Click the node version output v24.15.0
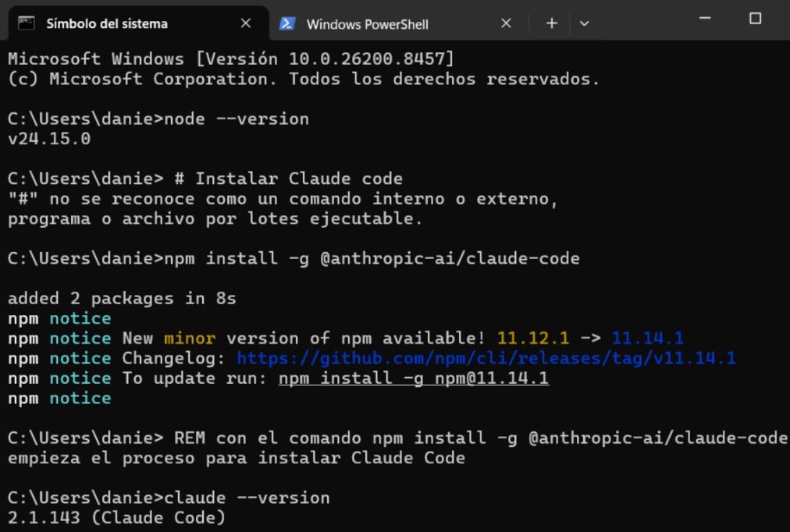 point(49,139)
